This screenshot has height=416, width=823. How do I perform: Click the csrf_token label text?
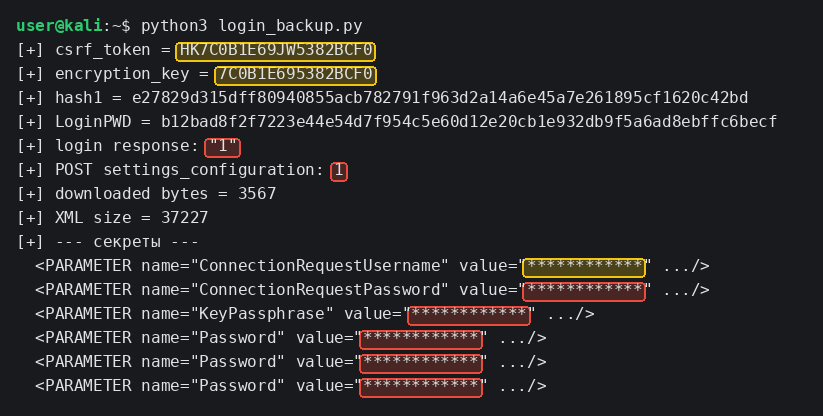[103, 50]
